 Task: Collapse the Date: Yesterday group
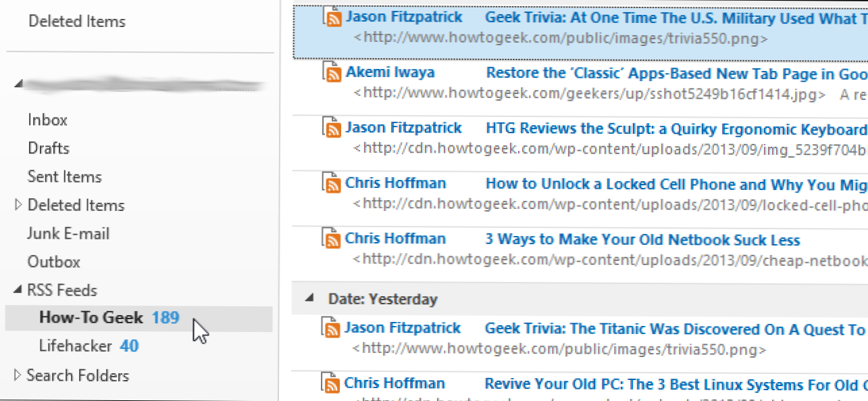tap(310, 298)
